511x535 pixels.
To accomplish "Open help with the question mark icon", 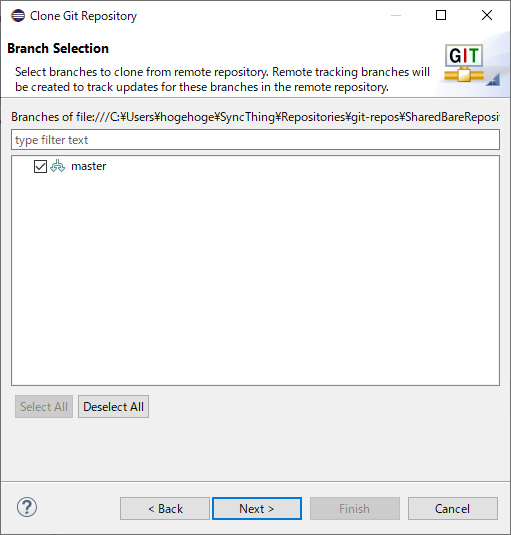I will (27, 507).
